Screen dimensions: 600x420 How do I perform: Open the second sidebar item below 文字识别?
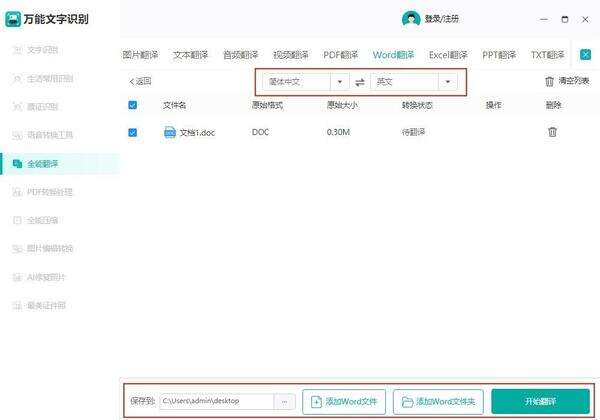[x=42, y=107]
